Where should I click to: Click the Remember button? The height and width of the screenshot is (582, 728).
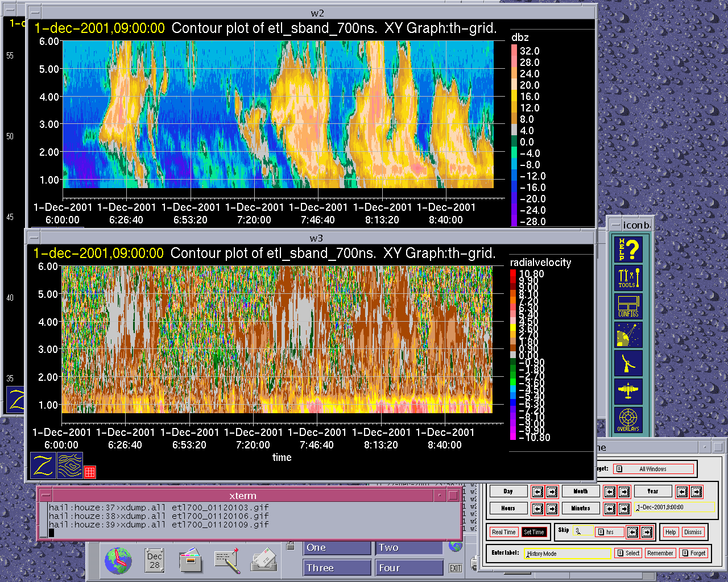click(660, 553)
